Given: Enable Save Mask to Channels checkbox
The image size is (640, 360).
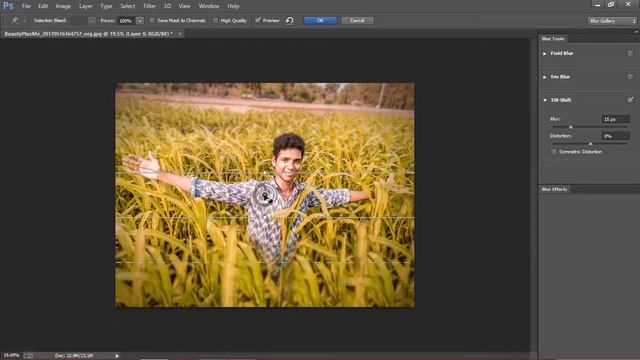Looking at the screenshot, I should (x=152, y=20).
